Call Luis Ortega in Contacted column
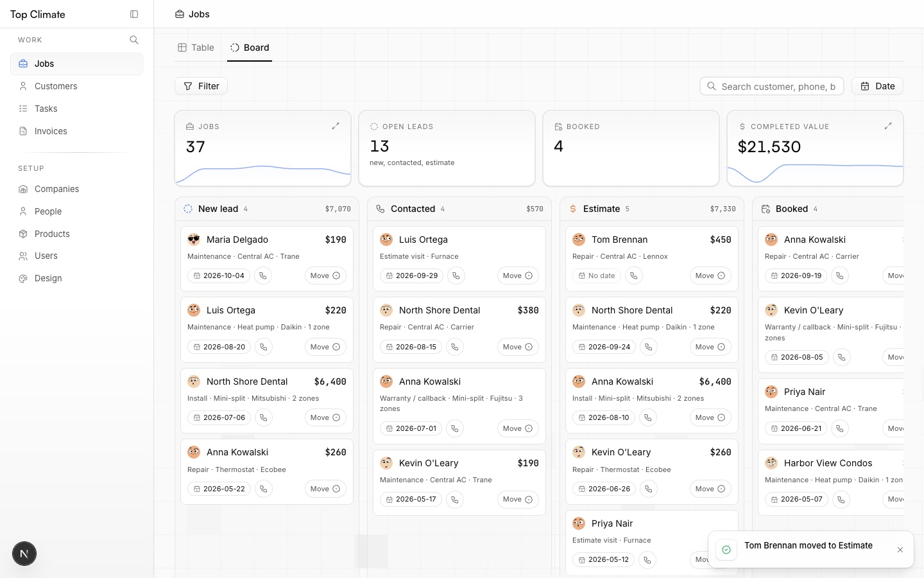Viewport: 924px width, 578px height. [456, 276]
